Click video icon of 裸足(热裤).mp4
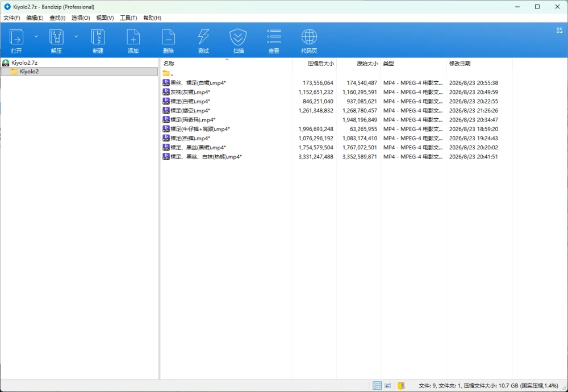Screen dimensions: 568x392 (166, 139)
